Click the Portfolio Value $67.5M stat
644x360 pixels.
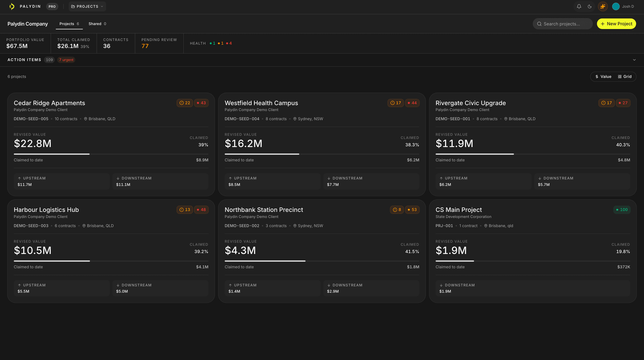[x=25, y=43]
